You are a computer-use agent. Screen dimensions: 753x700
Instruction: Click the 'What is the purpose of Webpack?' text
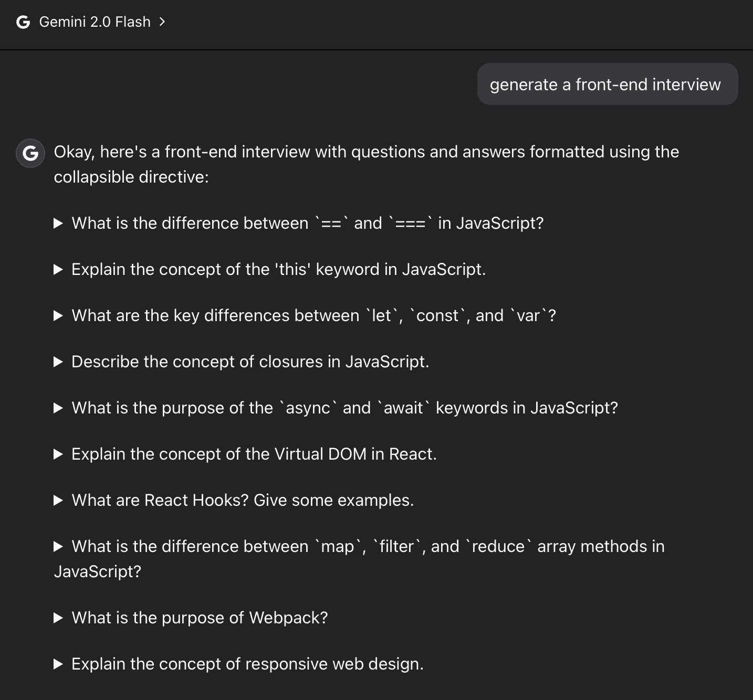(200, 618)
